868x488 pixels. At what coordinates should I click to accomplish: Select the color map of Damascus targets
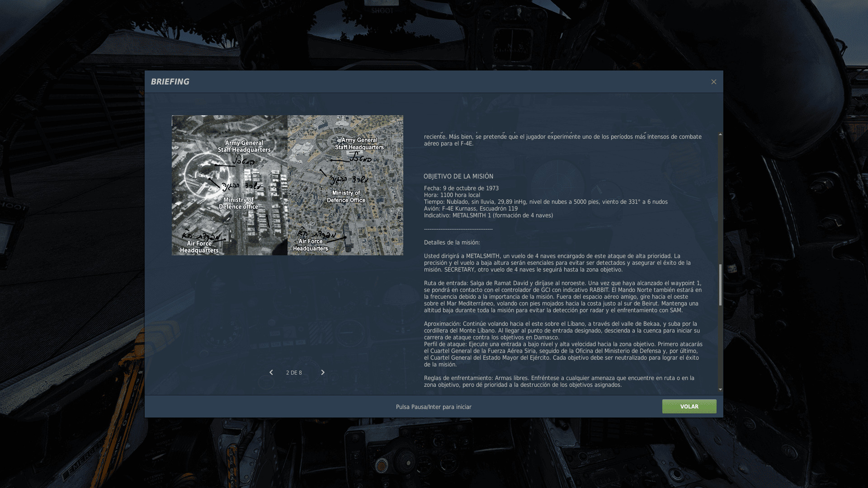point(345,185)
